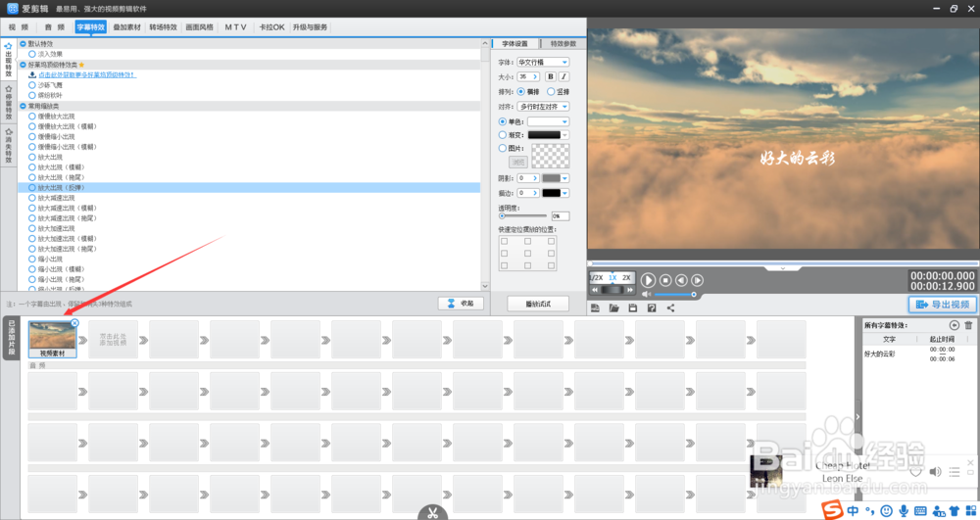Open the 画面风格 tab
This screenshot has width=980, height=520.
[x=199, y=27]
